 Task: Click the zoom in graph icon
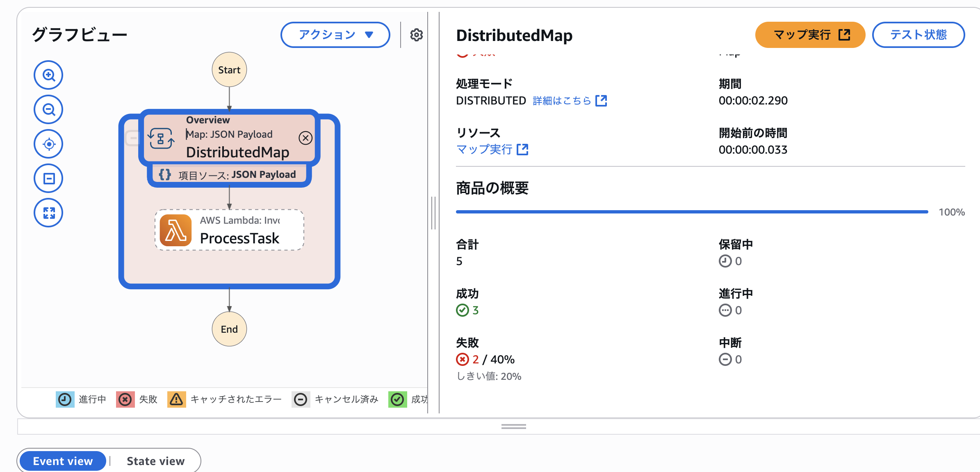[x=48, y=75]
